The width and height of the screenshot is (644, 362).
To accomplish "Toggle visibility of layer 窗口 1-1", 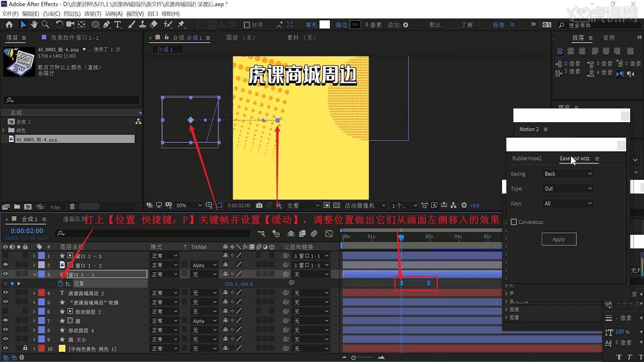I will click(5, 274).
